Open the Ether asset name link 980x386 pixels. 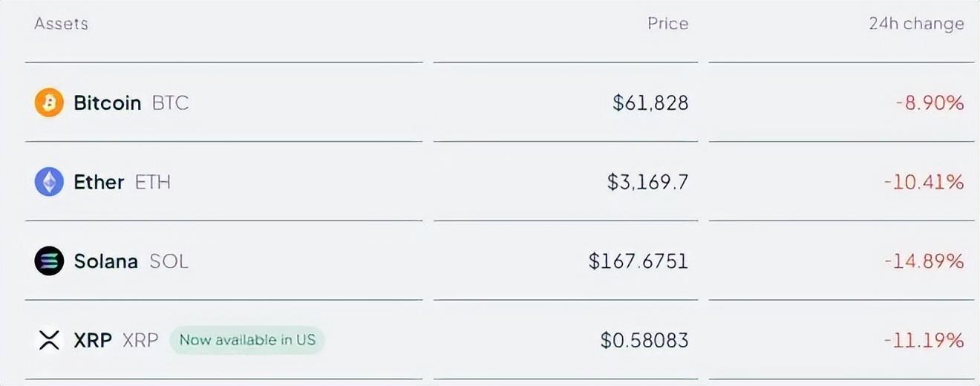[x=99, y=182]
